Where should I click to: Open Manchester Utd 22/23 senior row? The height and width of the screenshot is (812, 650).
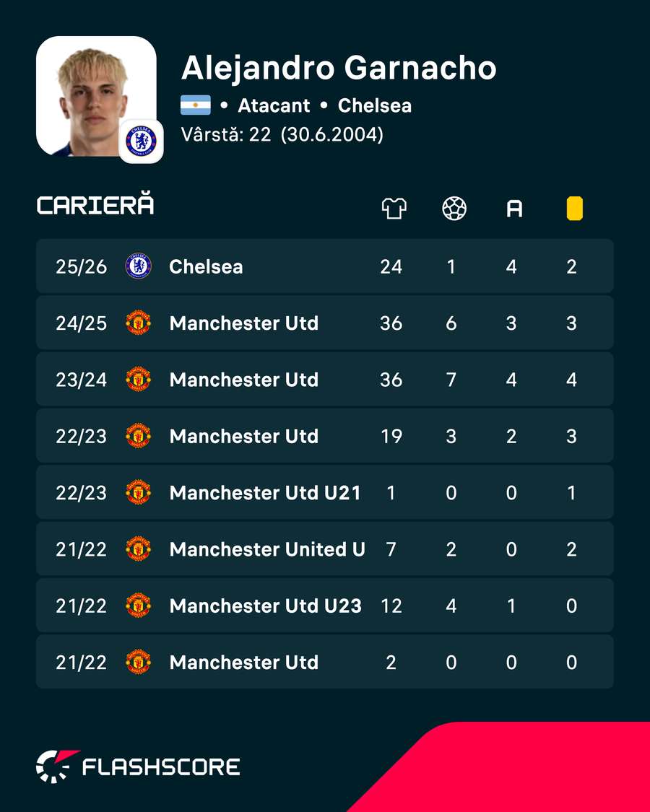324,435
